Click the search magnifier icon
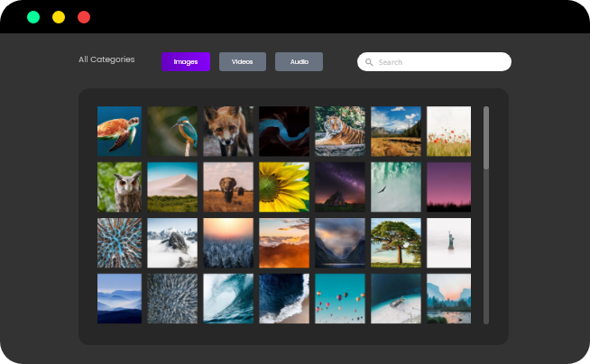 369,62
